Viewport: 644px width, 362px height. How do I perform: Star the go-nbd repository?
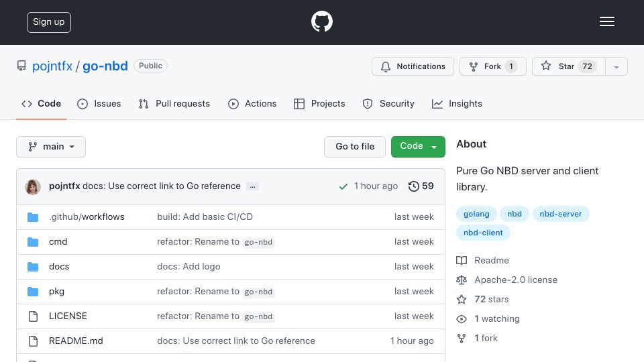[x=569, y=66]
